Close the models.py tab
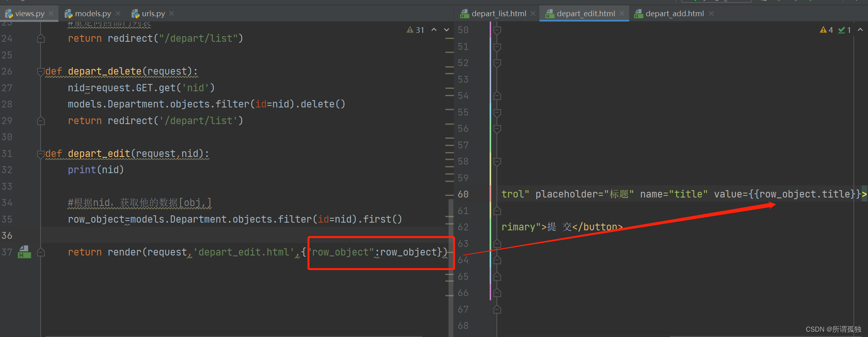This screenshot has height=337, width=868. tap(118, 13)
